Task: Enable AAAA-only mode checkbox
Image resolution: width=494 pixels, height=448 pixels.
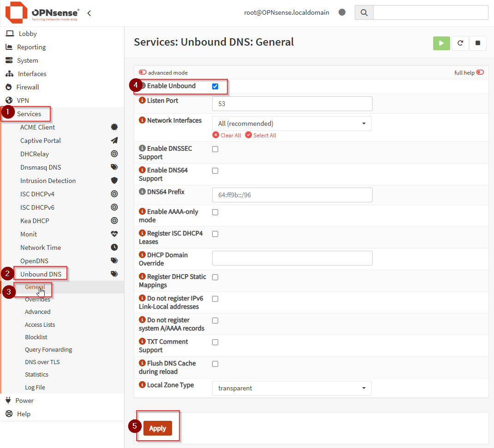Action: tap(215, 212)
